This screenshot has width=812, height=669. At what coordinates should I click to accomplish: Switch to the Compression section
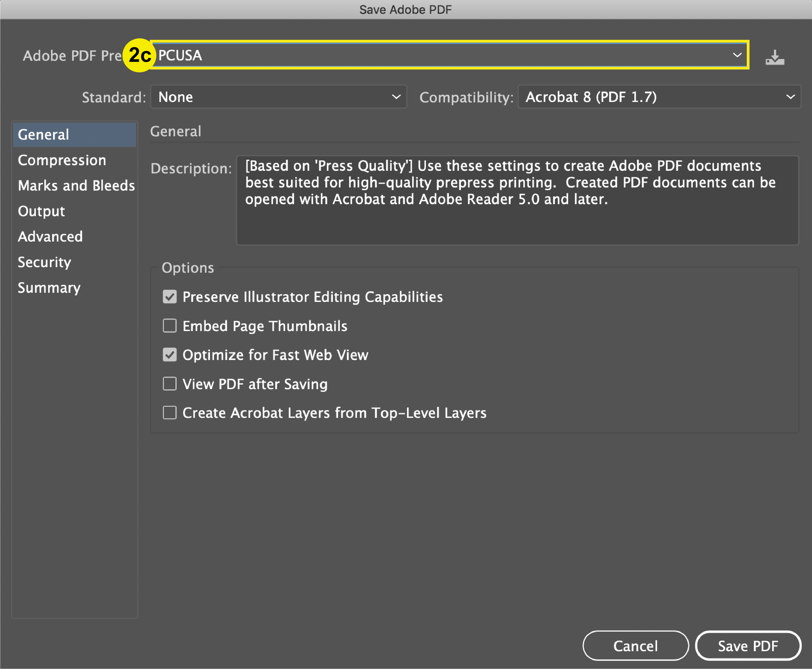coord(74,160)
